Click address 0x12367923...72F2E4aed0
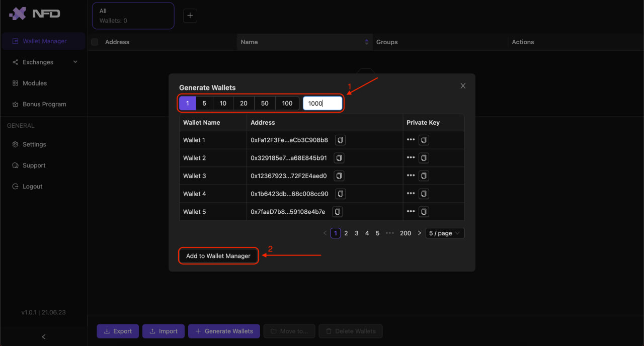 (x=289, y=176)
